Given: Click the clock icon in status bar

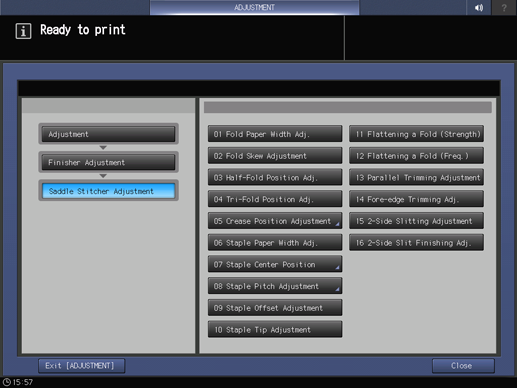Looking at the screenshot, I should coord(7,382).
